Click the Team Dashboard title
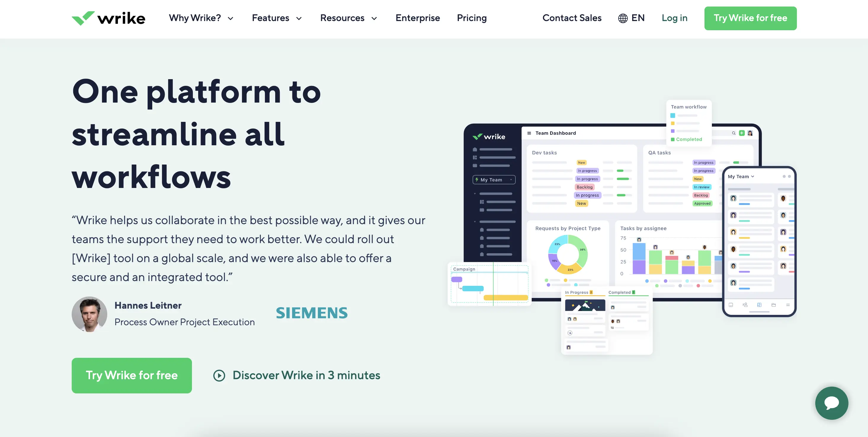This screenshot has height=437, width=868. pos(556,133)
